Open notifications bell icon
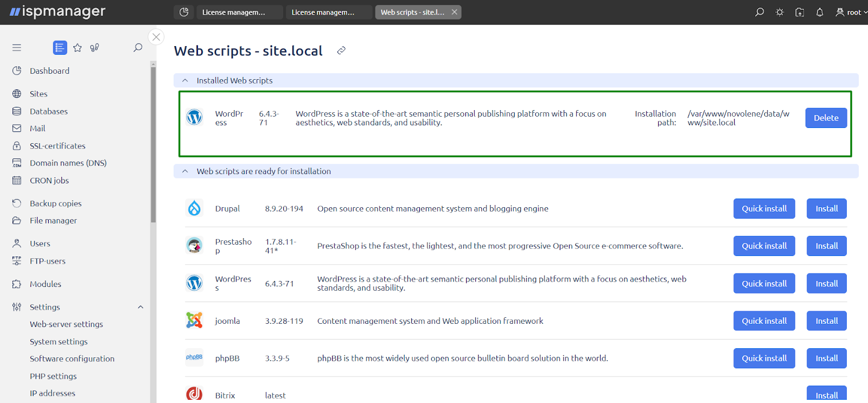Screen dimensions: 868x403 pos(820,12)
